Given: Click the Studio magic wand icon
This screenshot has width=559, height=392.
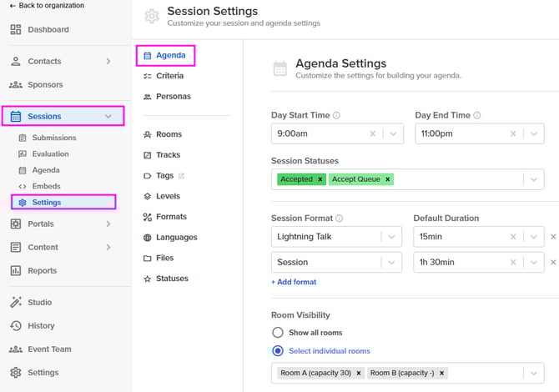Looking at the screenshot, I should pyautogui.click(x=16, y=302).
